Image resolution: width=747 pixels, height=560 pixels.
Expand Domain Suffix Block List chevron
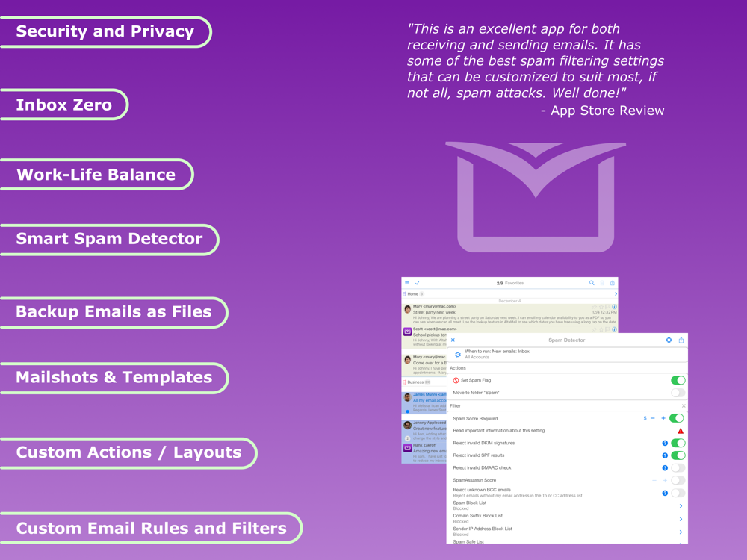coord(681,519)
